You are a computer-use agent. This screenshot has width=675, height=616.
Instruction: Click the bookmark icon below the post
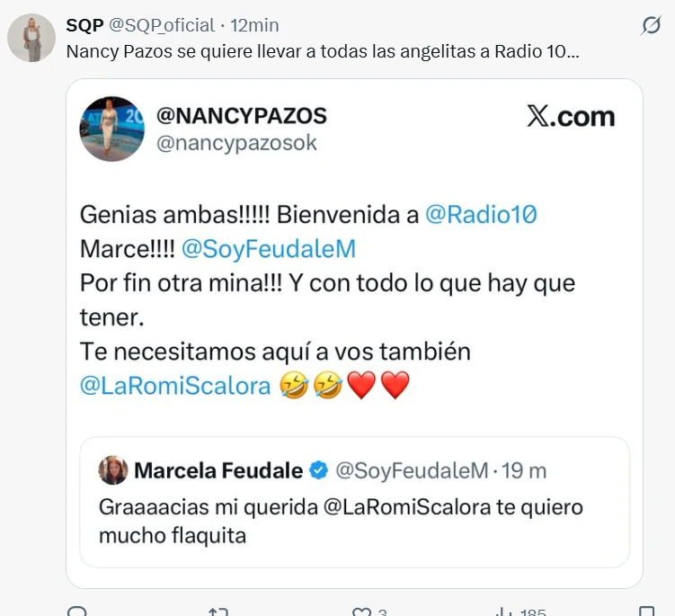[x=645, y=612]
